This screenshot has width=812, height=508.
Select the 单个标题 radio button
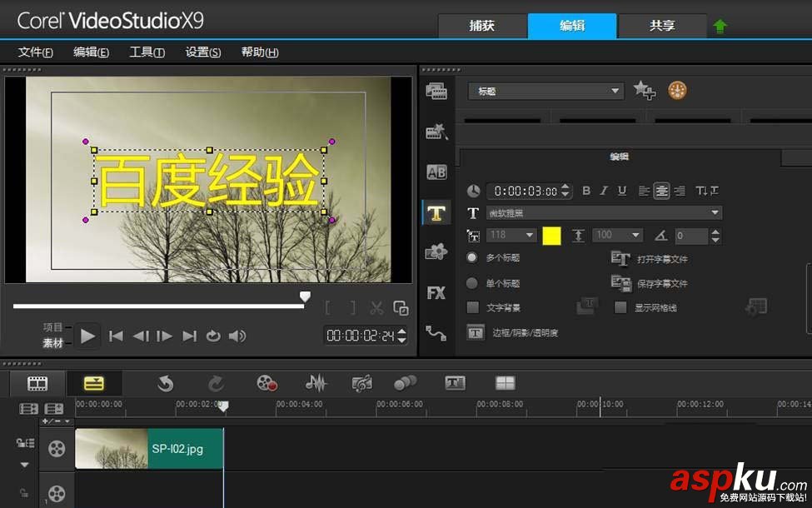coord(472,282)
